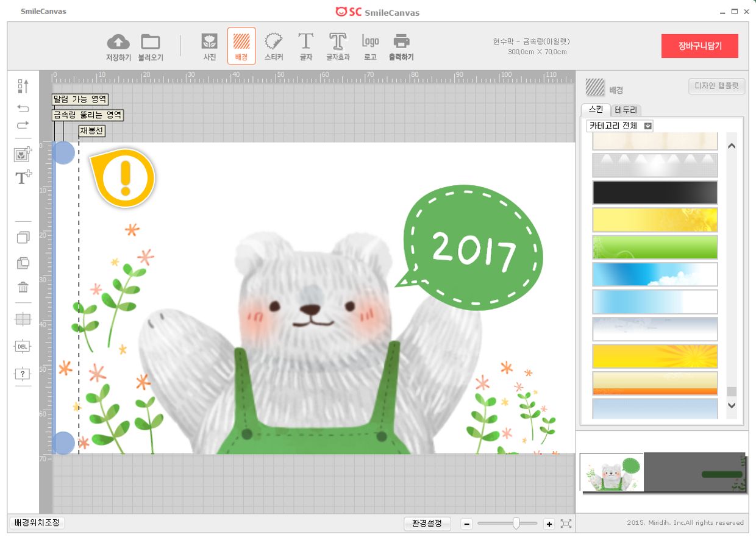
Task: Click the grid crosshair icon in left sidebar
Action: 23,319
